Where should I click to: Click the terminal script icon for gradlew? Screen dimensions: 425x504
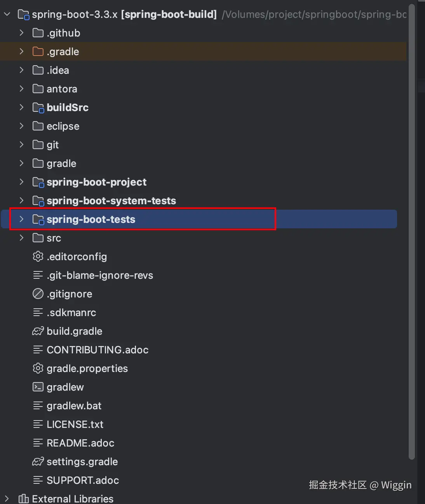tap(38, 387)
